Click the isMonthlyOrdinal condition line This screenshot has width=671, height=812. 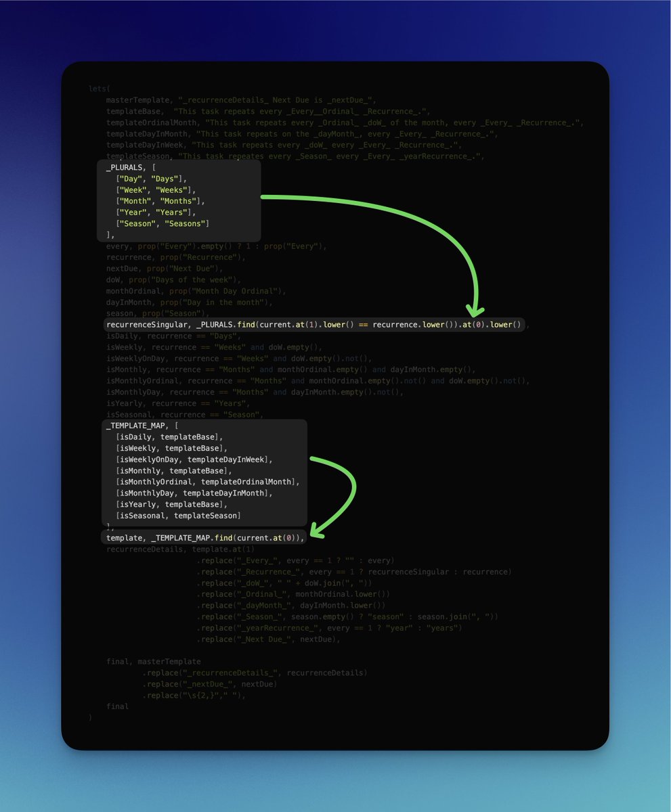point(318,381)
